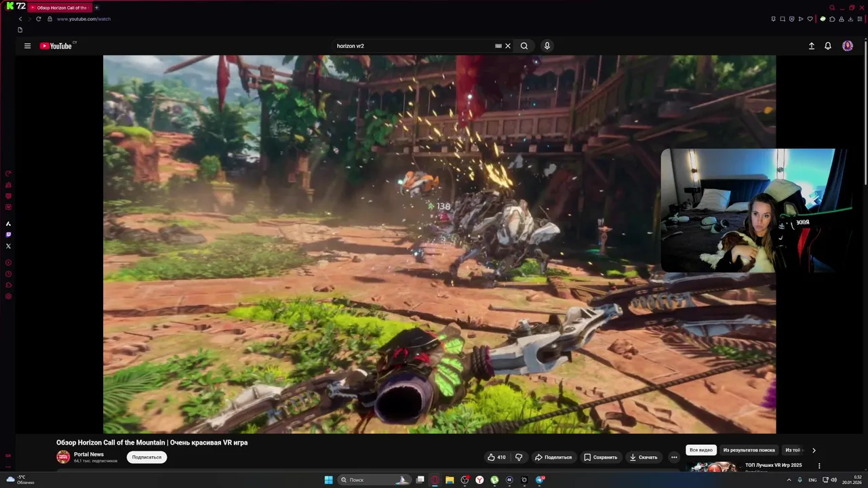Open the YouTube guide hamburger menu

coord(27,46)
